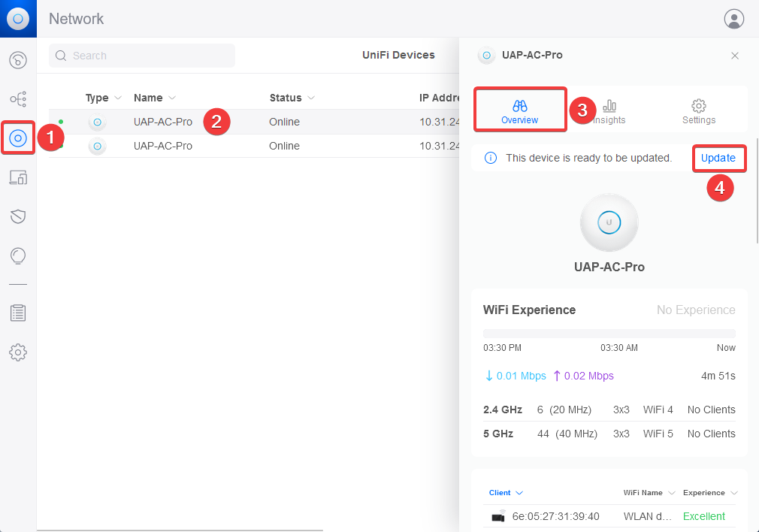This screenshot has width=759, height=532.
Task: Switch to the Settings tab in device panel
Action: (x=698, y=111)
